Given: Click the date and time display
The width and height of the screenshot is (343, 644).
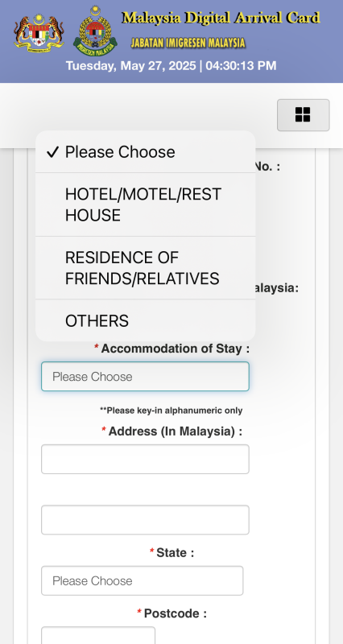Looking at the screenshot, I should coord(171,66).
